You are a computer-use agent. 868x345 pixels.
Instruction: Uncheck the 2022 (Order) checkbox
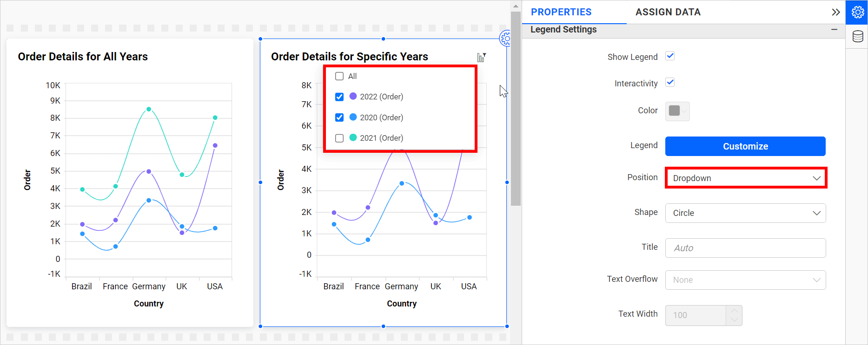339,97
